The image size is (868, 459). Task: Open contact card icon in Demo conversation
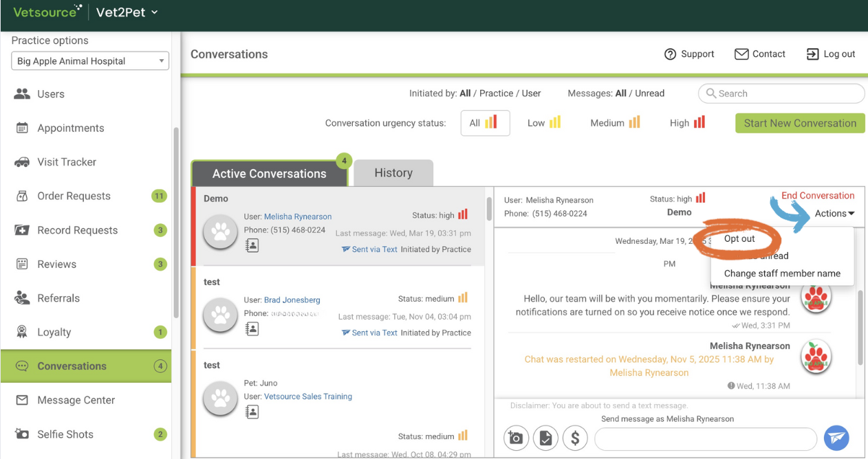click(252, 245)
